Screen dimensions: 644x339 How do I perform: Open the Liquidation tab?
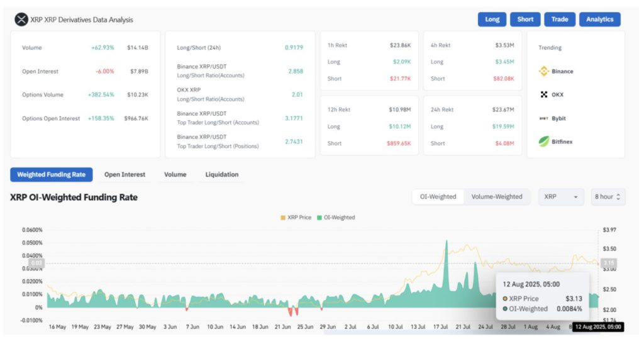point(221,174)
